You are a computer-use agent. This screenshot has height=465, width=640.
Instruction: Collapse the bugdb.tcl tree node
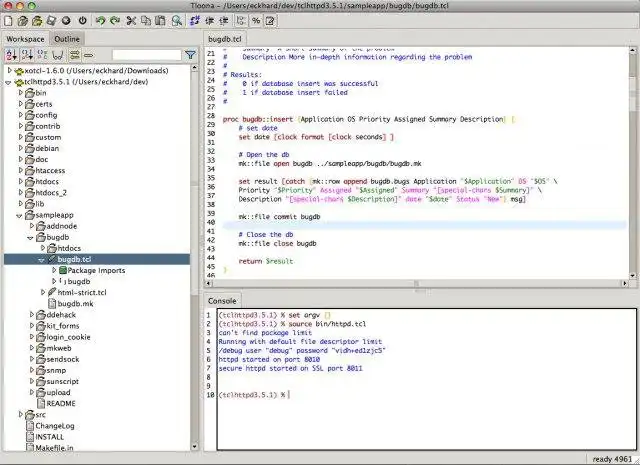coord(42,259)
